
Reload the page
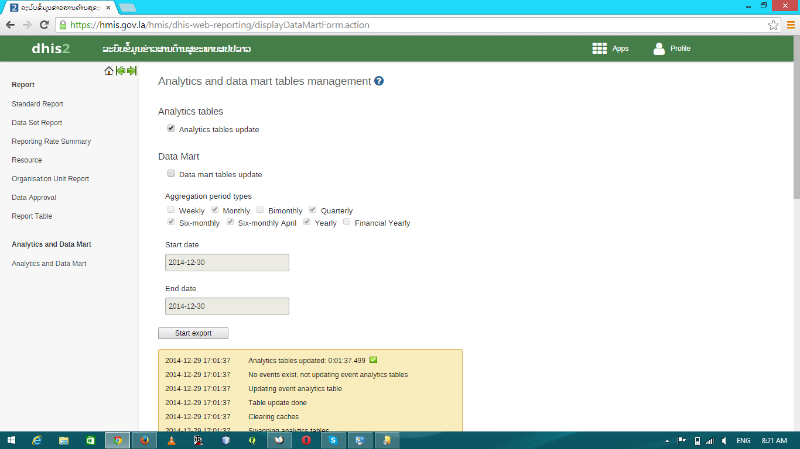point(44,25)
